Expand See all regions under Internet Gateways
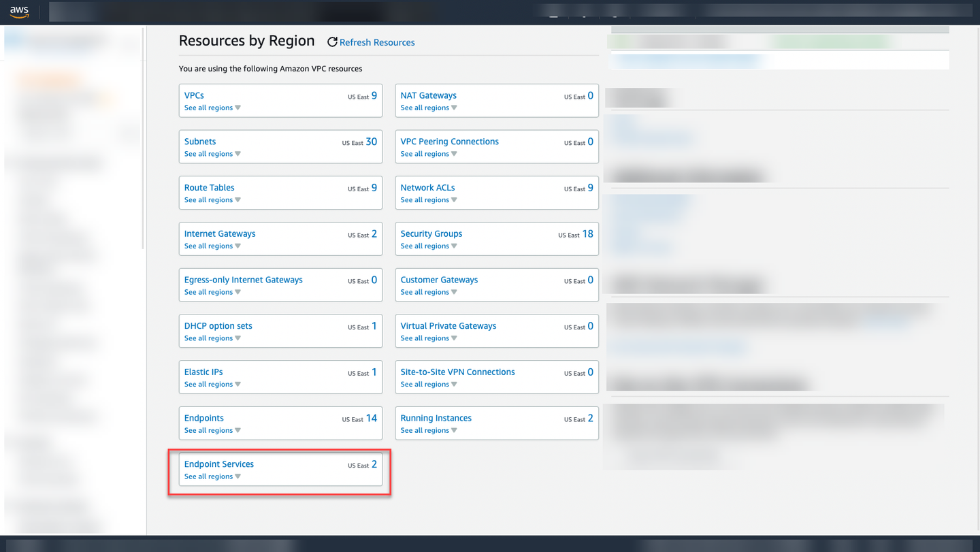This screenshot has width=980, height=552. 212,246
